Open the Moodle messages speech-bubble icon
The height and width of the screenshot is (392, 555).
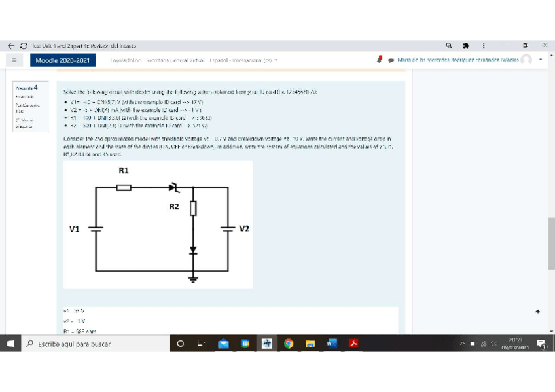click(x=391, y=60)
